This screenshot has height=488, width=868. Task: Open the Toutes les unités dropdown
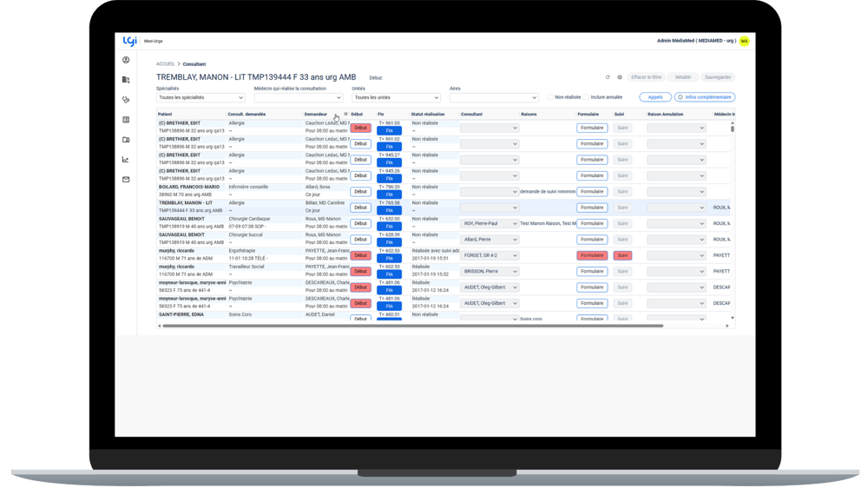(396, 98)
